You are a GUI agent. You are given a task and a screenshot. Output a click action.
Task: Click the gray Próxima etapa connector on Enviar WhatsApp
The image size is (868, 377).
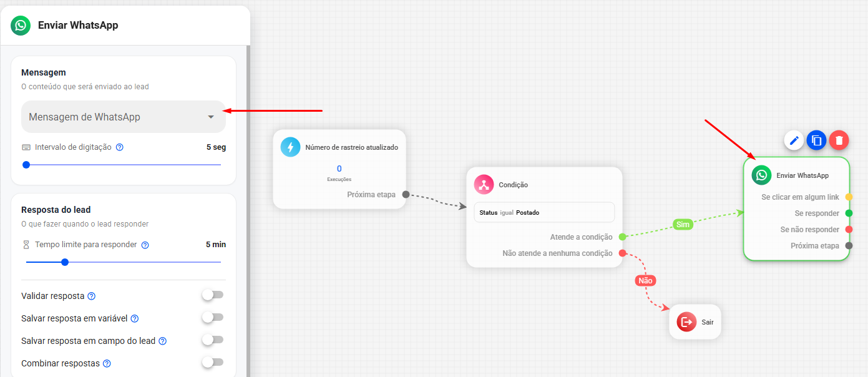click(849, 245)
